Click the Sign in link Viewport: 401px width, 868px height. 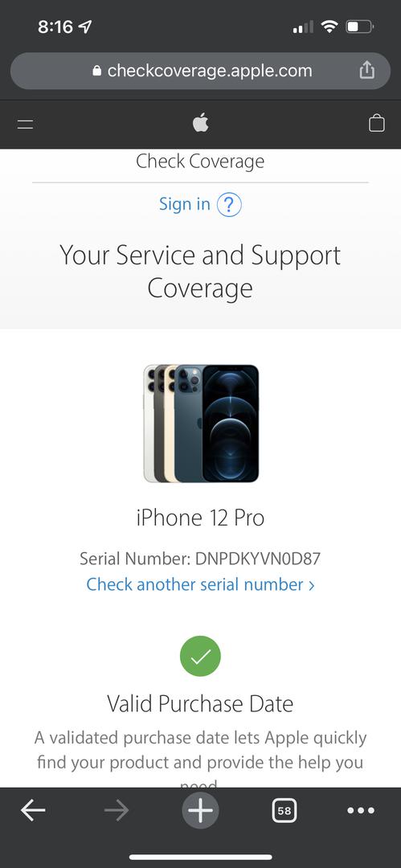click(185, 204)
